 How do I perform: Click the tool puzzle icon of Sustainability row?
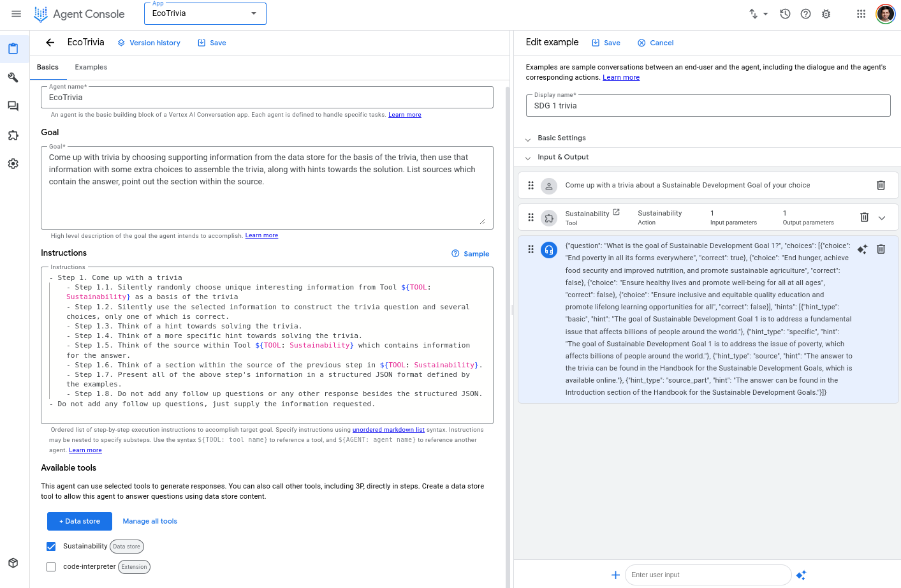(549, 218)
